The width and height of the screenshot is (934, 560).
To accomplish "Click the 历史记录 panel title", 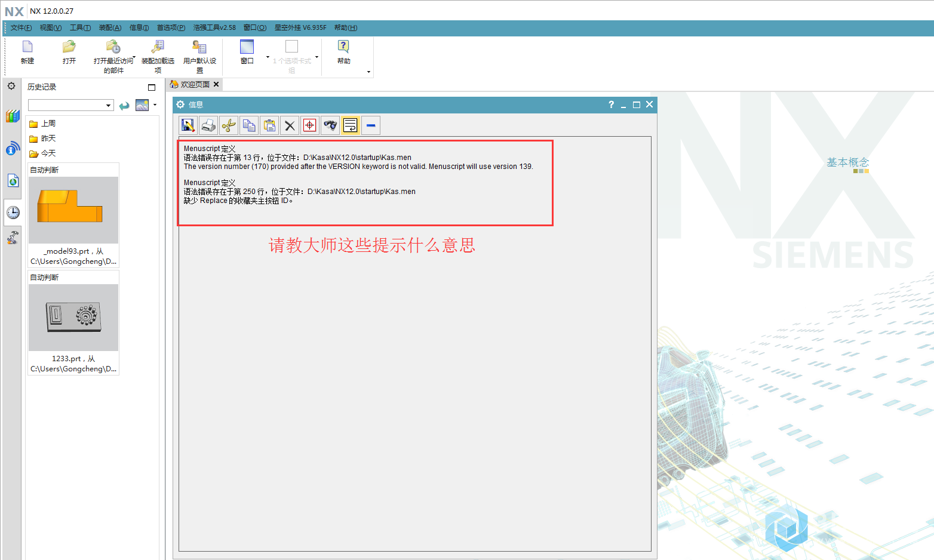I will [42, 87].
